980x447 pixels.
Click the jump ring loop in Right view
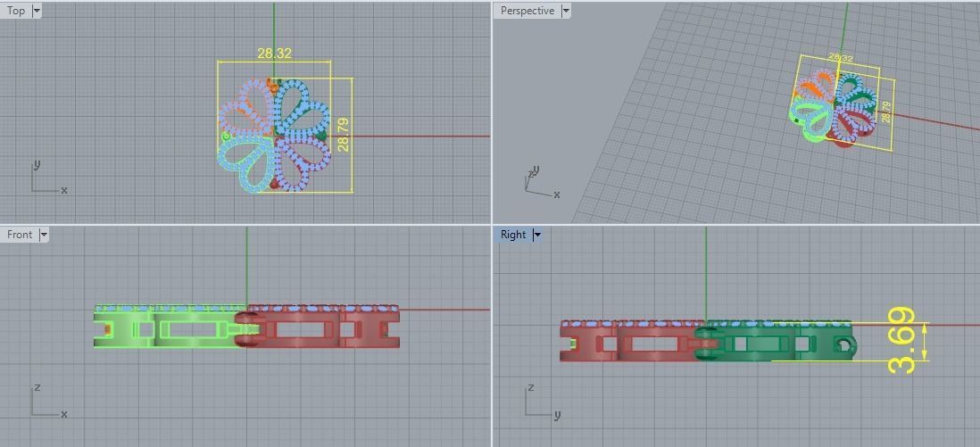click(x=846, y=344)
